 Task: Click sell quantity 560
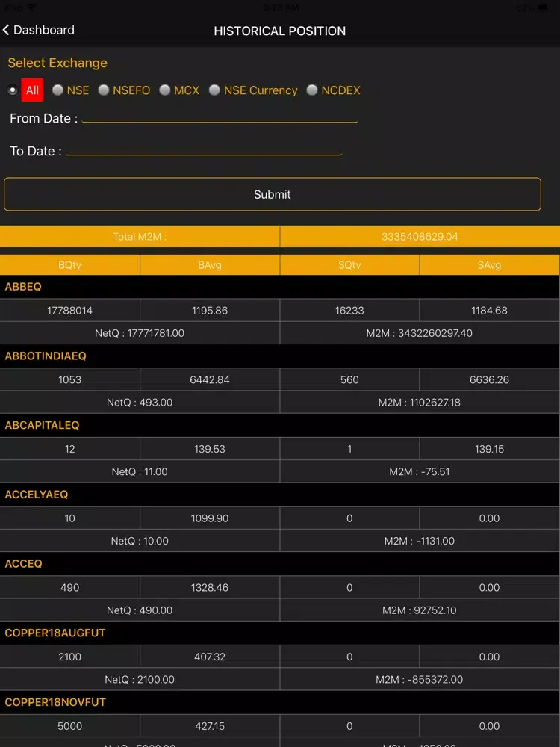coord(349,379)
